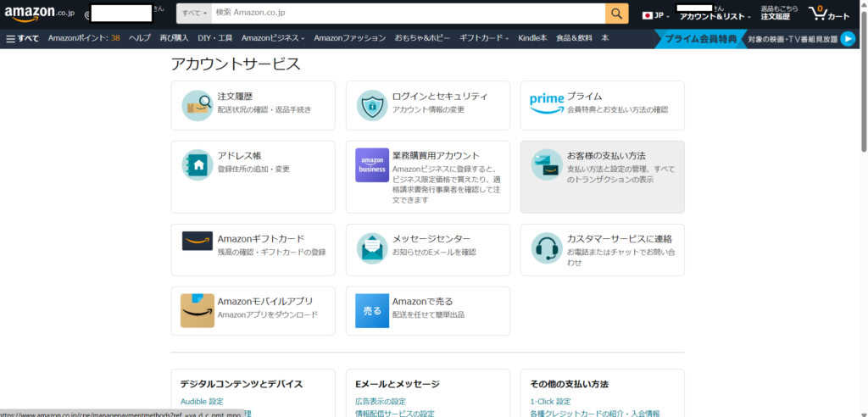Click the Amazonギフトカード card icon

[197, 241]
